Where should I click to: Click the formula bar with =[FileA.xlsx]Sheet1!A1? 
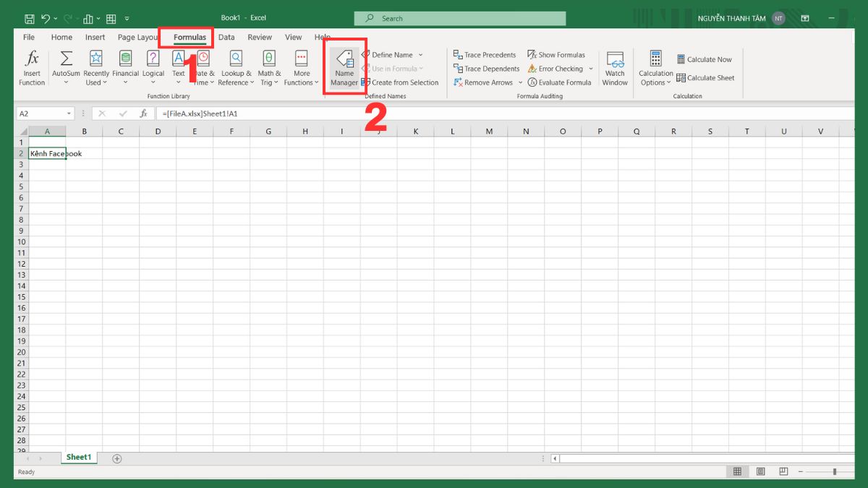(x=506, y=114)
